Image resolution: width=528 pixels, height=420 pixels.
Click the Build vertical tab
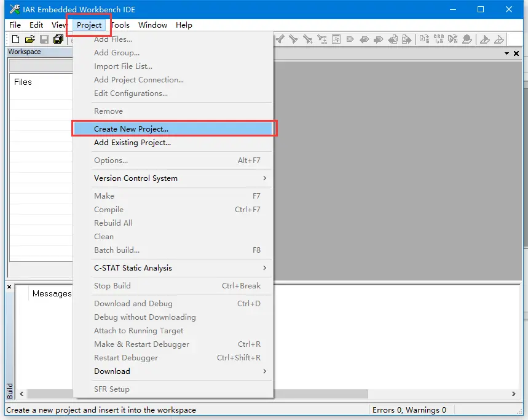(10, 390)
